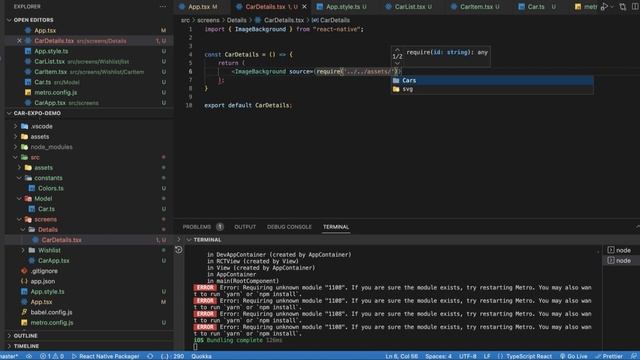Viewport: 640px width, 360px height.
Task: Click React Native Packager status item
Action: point(105,356)
